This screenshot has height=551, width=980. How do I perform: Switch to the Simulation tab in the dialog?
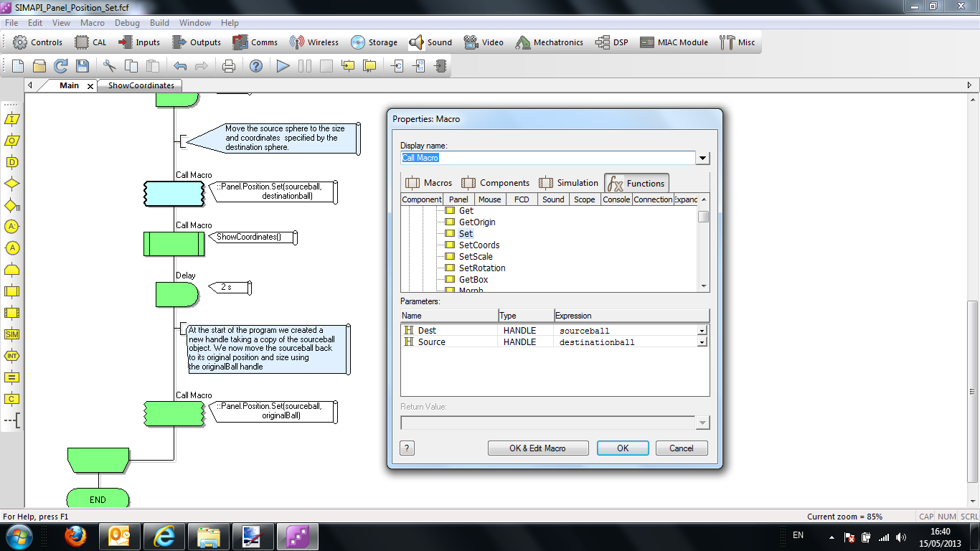click(x=568, y=183)
